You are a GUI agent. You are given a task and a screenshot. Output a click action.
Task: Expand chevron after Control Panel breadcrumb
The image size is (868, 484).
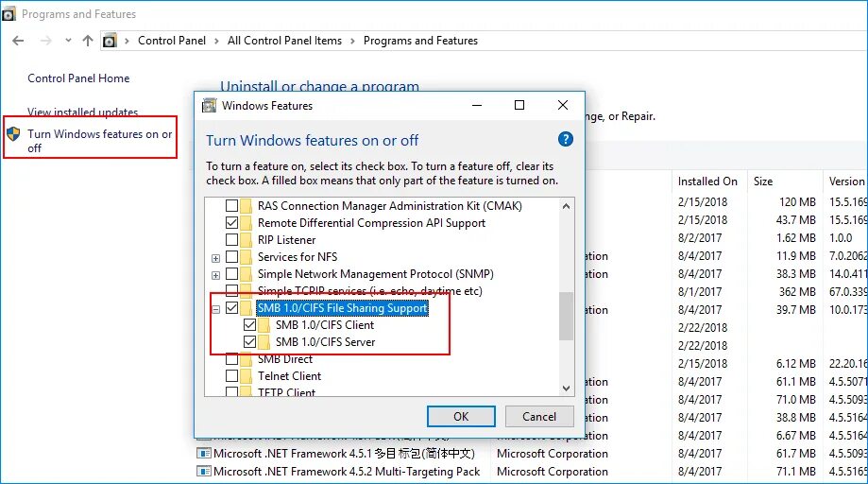(216, 41)
